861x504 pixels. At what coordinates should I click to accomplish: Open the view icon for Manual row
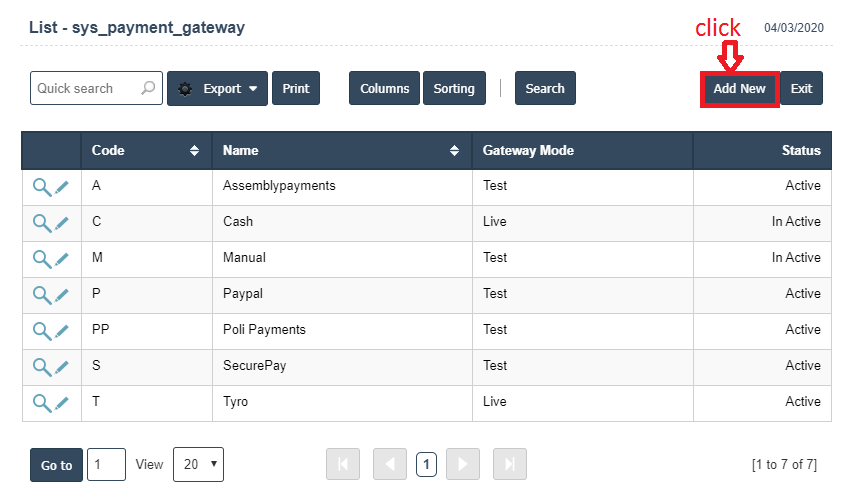[x=42, y=259]
